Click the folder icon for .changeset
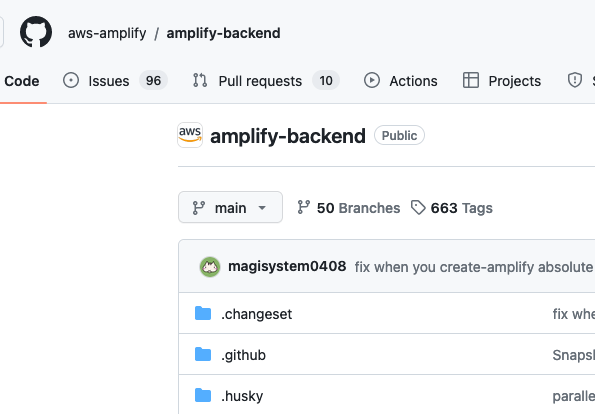The image size is (595, 414). pos(203,313)
